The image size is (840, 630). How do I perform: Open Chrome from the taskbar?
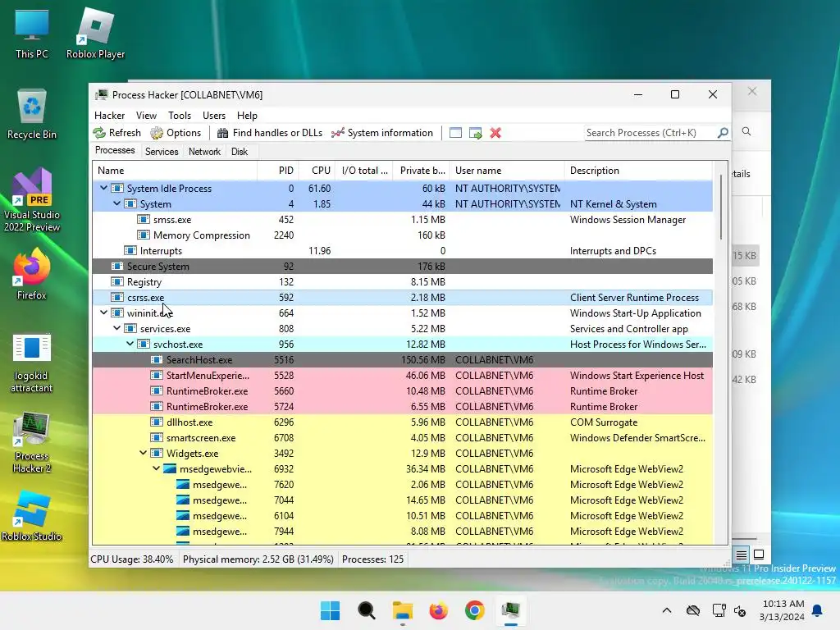[x=475, y=610]
